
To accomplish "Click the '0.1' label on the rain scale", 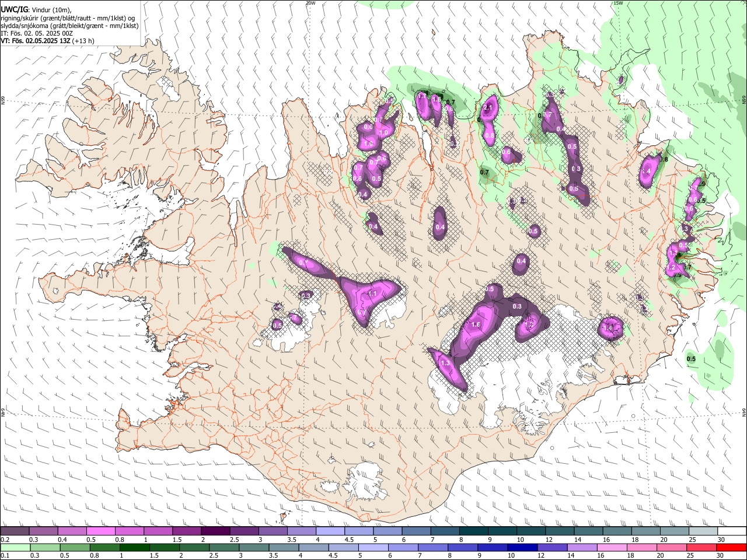I will [5, 556].
